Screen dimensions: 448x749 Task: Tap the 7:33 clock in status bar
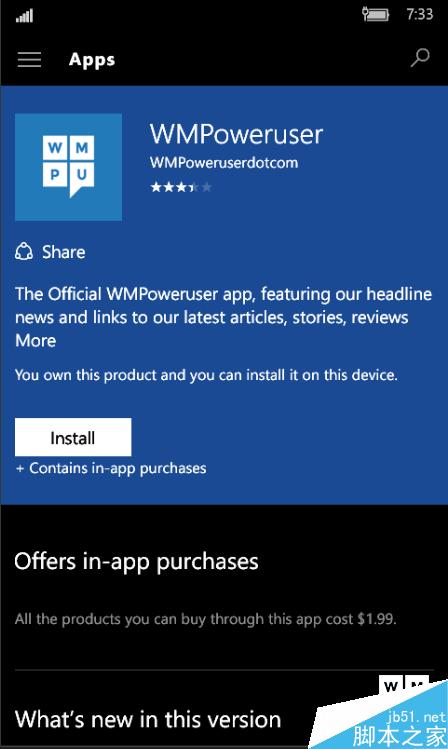tap(420, 14)
